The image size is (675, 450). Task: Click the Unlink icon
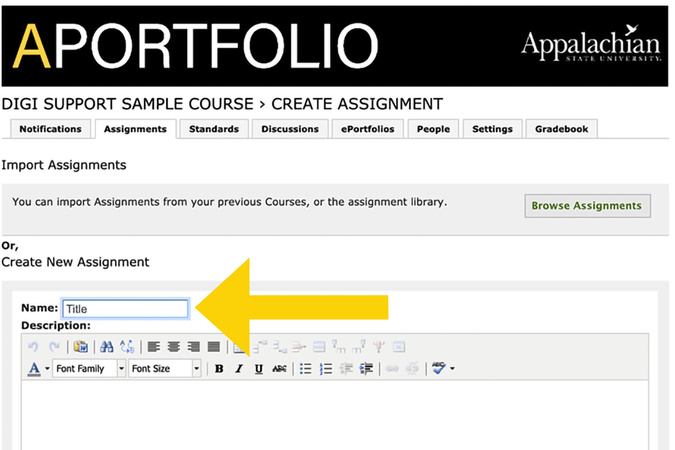pyautogui.click(x=412, y=369)
